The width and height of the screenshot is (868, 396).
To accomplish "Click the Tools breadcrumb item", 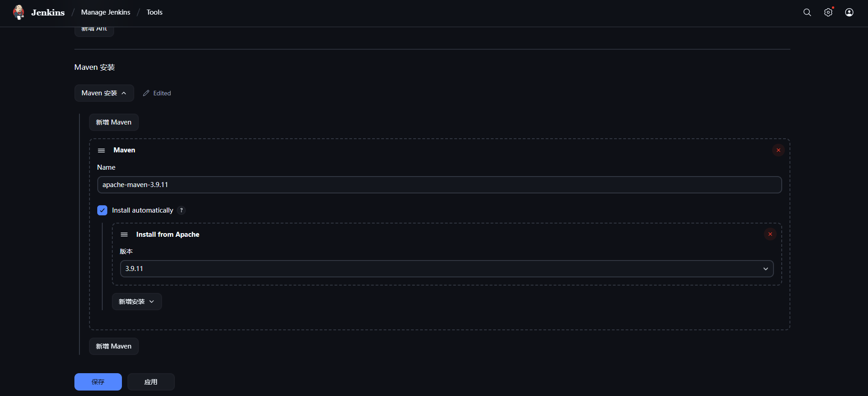I will 154,12.
